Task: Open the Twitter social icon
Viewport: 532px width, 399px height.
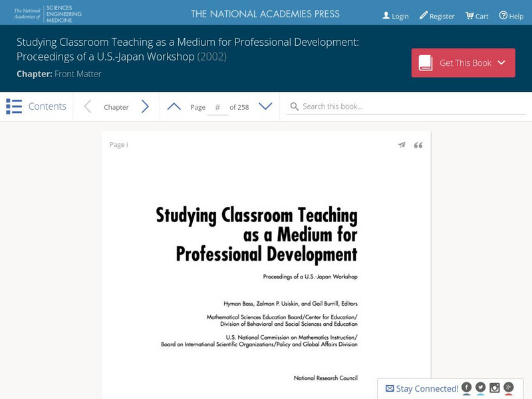Action: [480, 387]
